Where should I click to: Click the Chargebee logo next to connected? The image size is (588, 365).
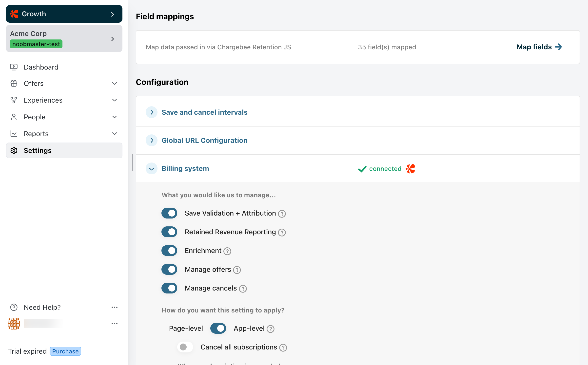(410, 169)
